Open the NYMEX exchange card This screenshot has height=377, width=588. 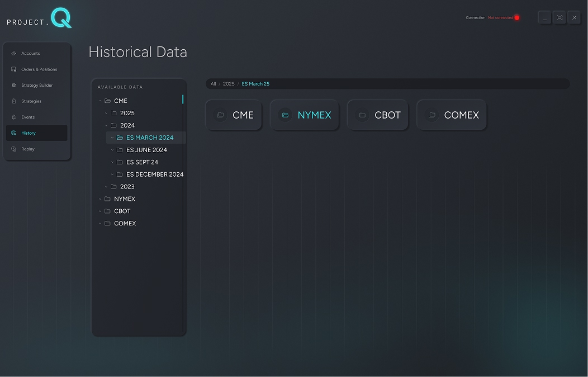pos(305,115)
